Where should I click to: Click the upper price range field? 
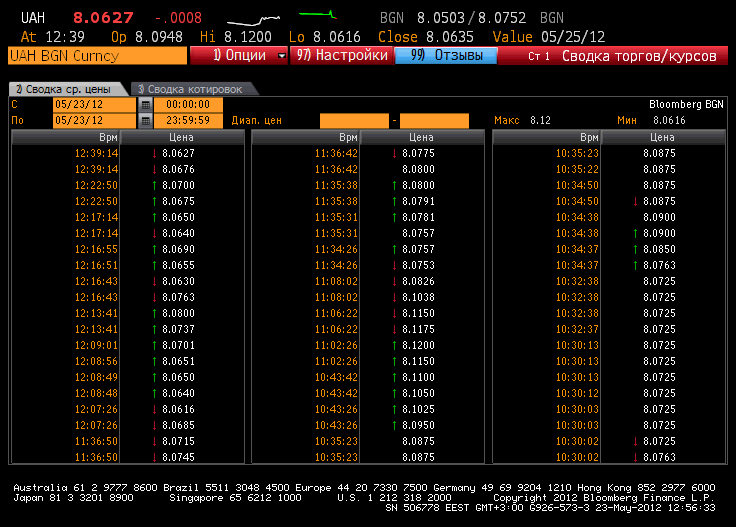pos(434,121)
